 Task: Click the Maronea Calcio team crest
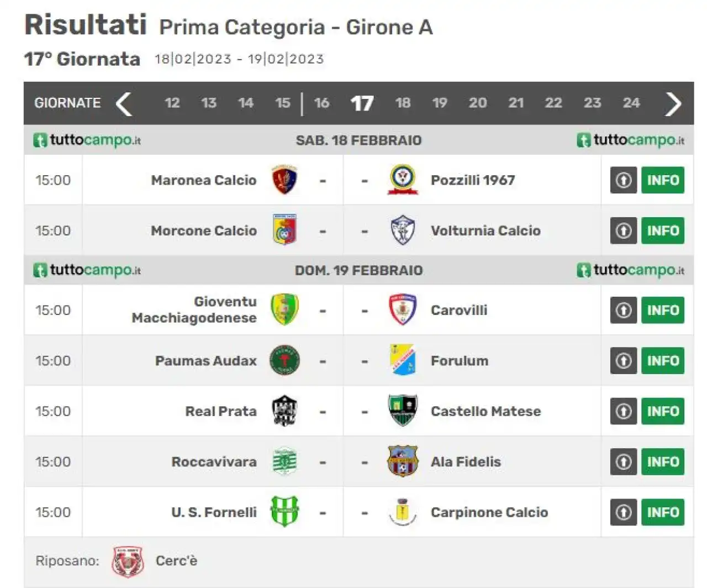click(x=285, y=180)
